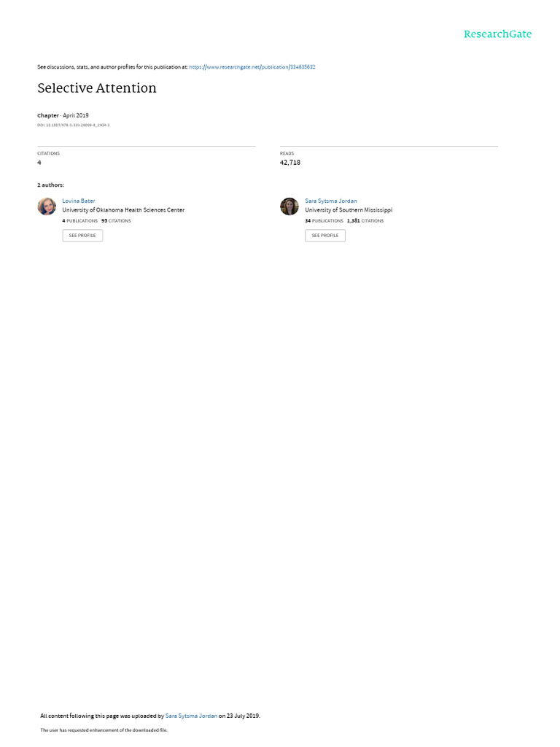The image size is (560, 747).
Task: Click the reads count 42,718
Action: tap(290, 163)
